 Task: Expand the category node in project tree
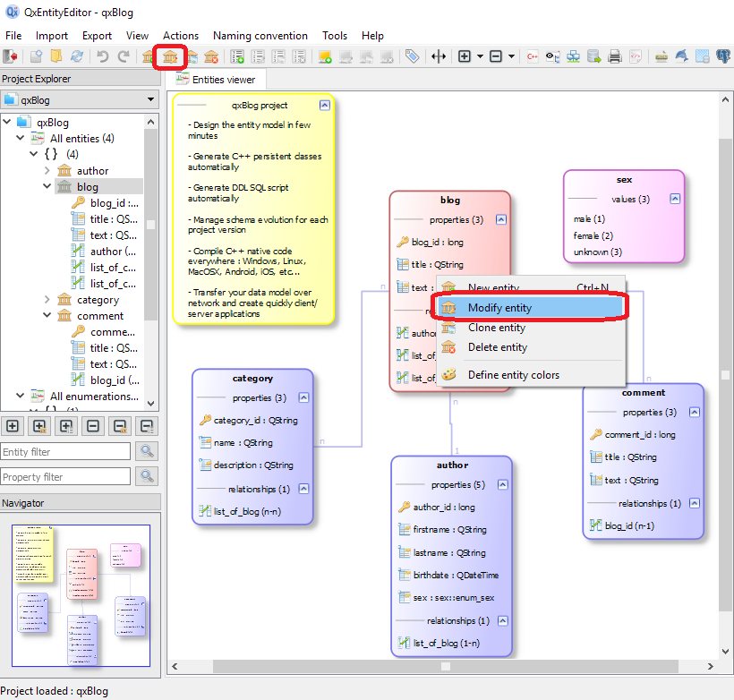[47, 300]
